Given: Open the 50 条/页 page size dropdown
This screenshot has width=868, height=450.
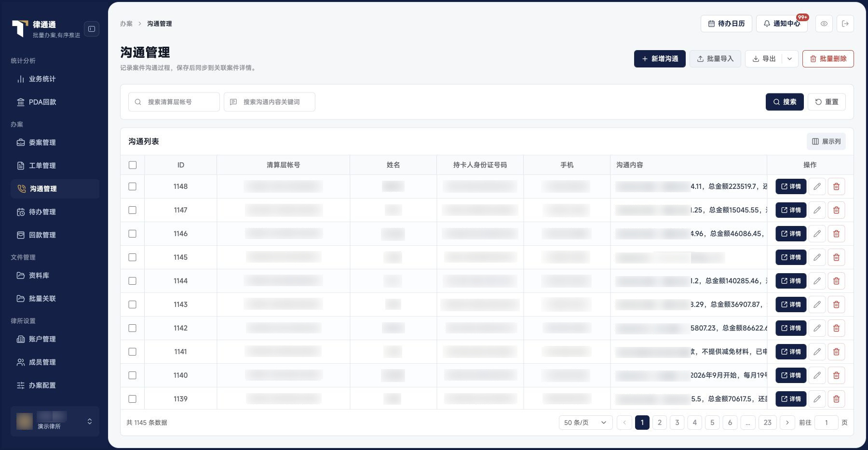Looking at the screenshot, I should [585, 423].
